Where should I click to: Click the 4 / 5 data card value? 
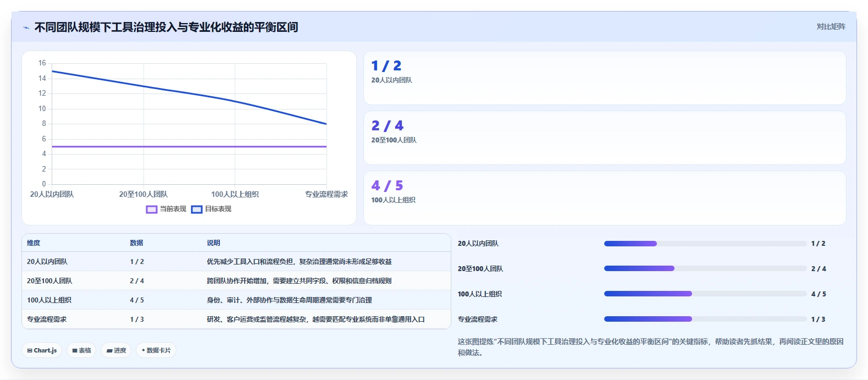click(x=388, y=186)
